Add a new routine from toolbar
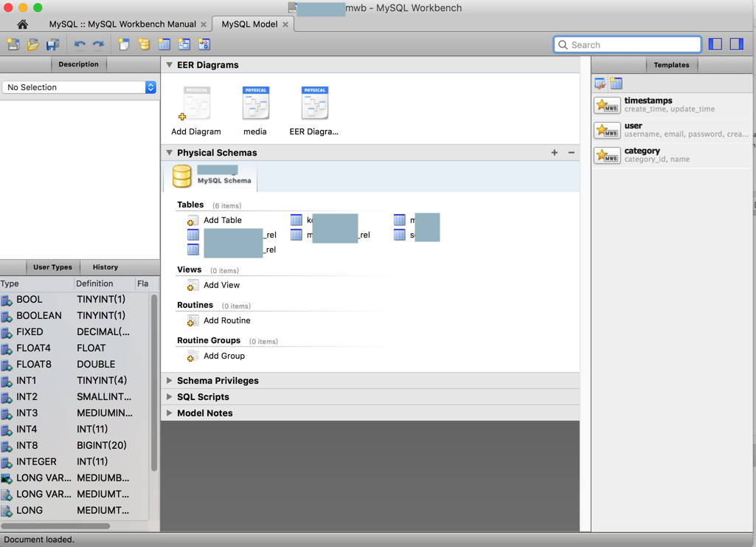Screen dimensions: 756x547 204,44
